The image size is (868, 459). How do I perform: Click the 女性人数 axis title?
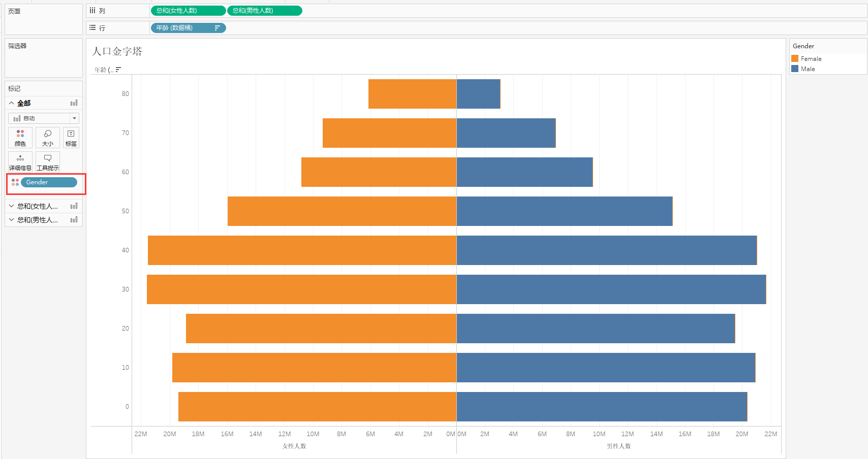[x=294, y=446]
